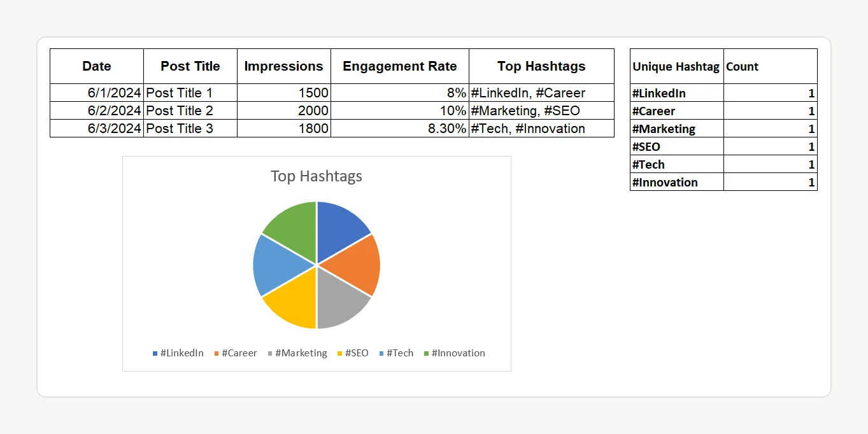Select the cell Post Title 2
868x434 pixels.
(190, 111)
